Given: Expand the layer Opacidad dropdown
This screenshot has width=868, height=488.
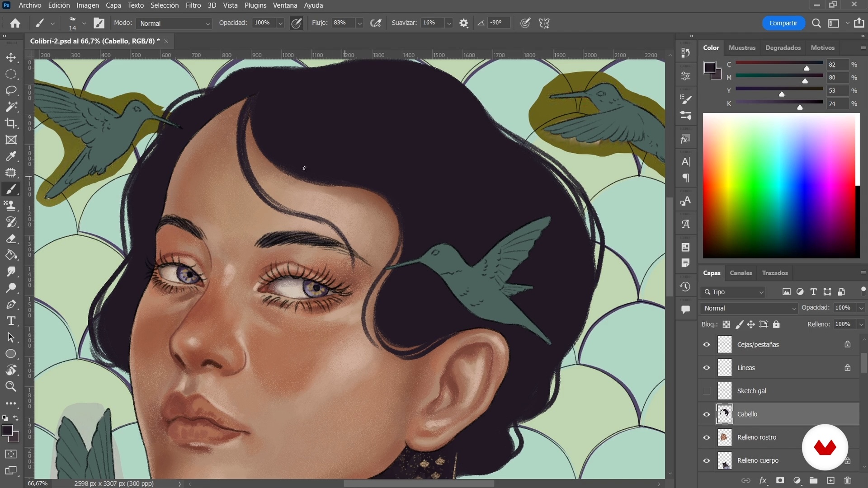Looking at the screenshot, I should tap(861, 308).
